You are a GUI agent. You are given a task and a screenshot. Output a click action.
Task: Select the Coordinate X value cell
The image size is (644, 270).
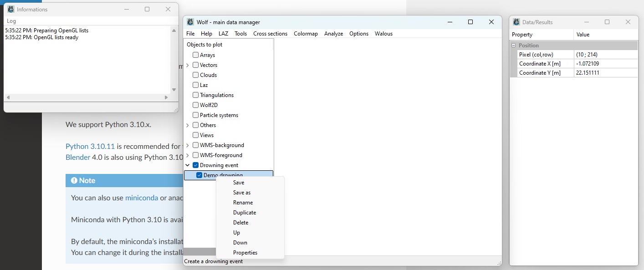coord(606,64)
